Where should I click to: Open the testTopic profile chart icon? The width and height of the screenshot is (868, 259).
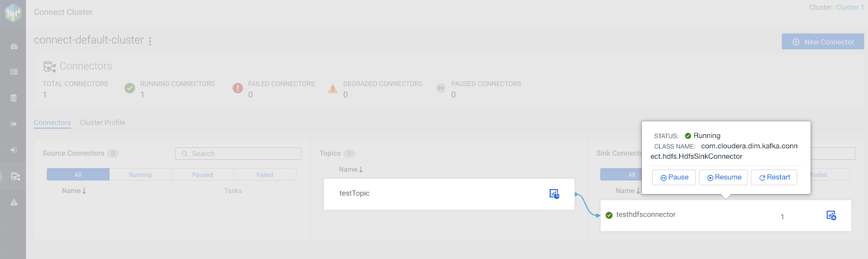point(554,194)
